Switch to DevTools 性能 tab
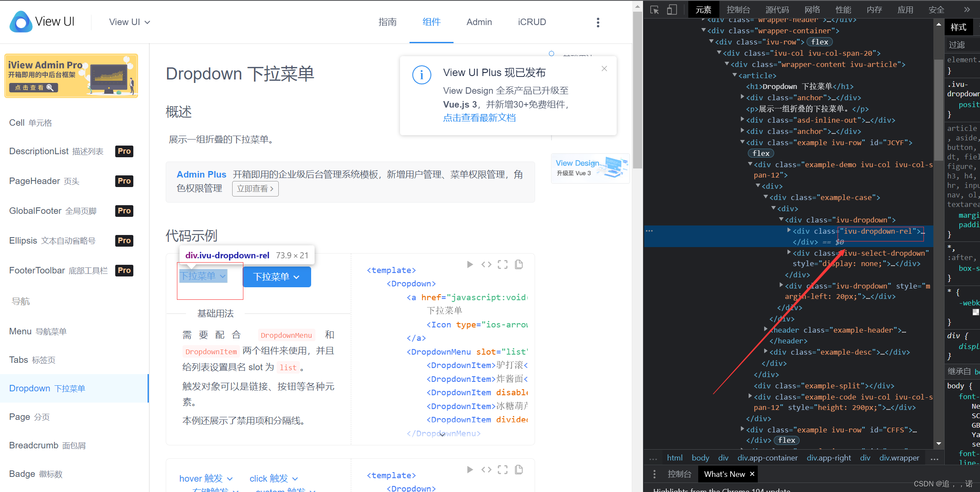 [x=843, y=10]
